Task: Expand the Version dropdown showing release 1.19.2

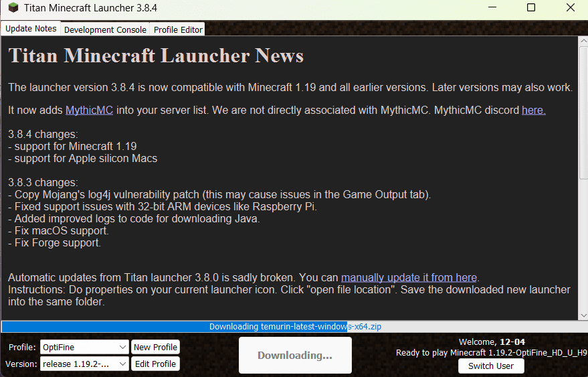Action: pyautogui.click(x=84, y=364)
